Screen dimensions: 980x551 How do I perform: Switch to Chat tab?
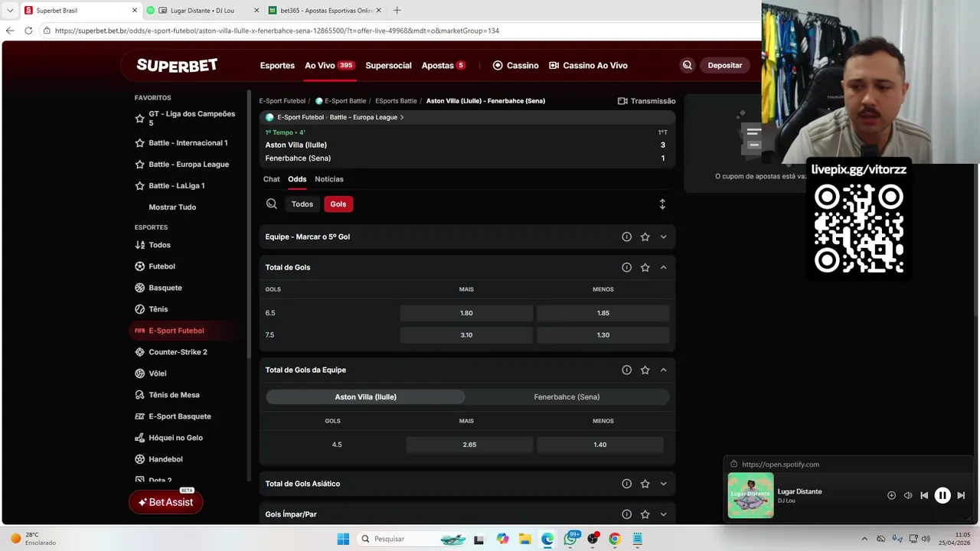tap(272, 179)
